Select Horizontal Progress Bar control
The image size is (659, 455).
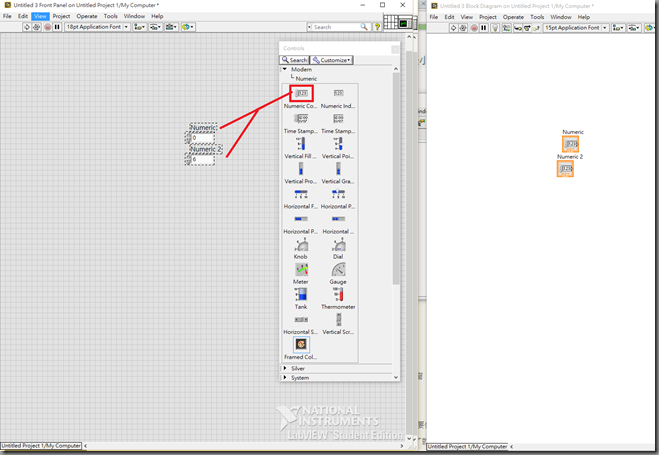point(301,219)
